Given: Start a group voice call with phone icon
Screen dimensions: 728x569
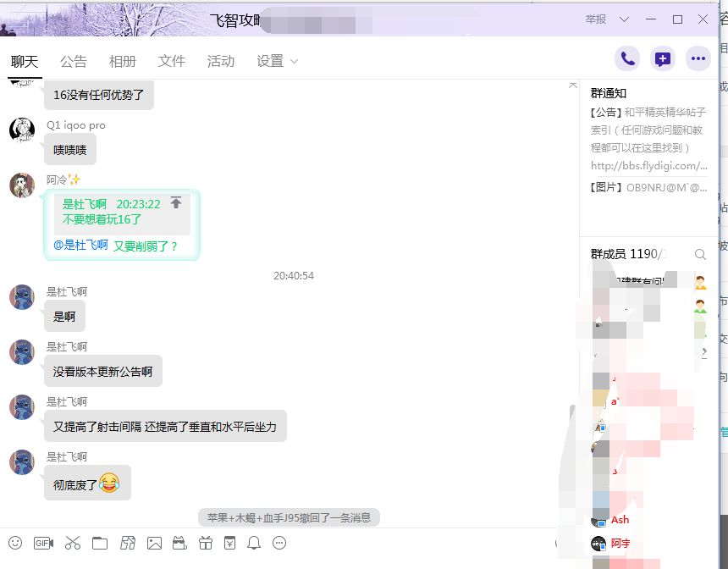Looking at the screenshot, I should point(627,58).
